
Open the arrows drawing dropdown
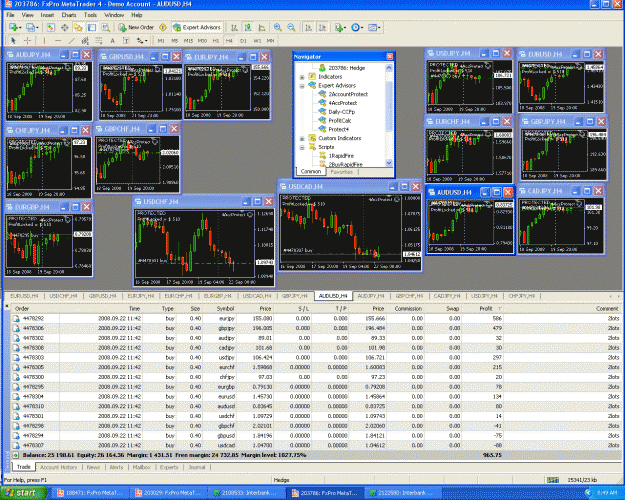pyautogui.click(x=142, y=41)
